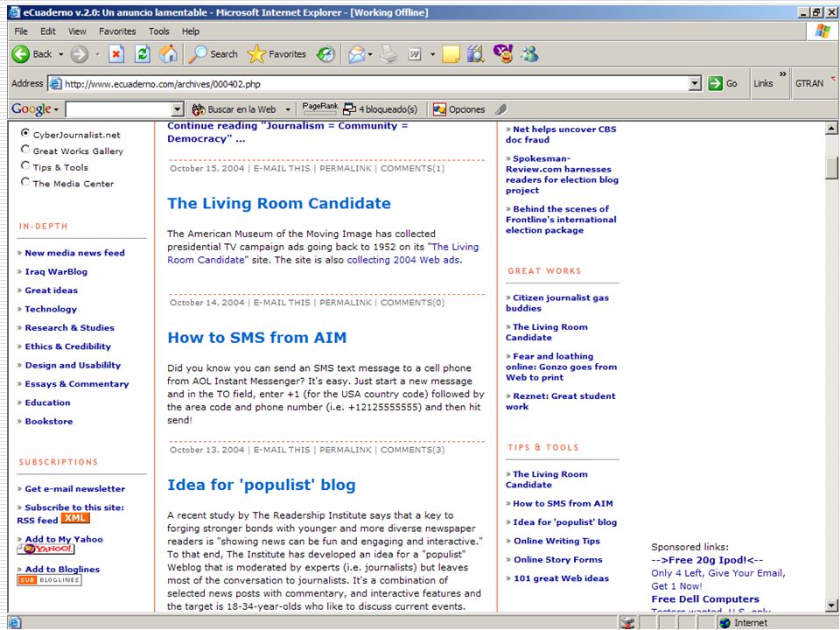
Task: Click the PageRank indicator
Action: (320, 107)
